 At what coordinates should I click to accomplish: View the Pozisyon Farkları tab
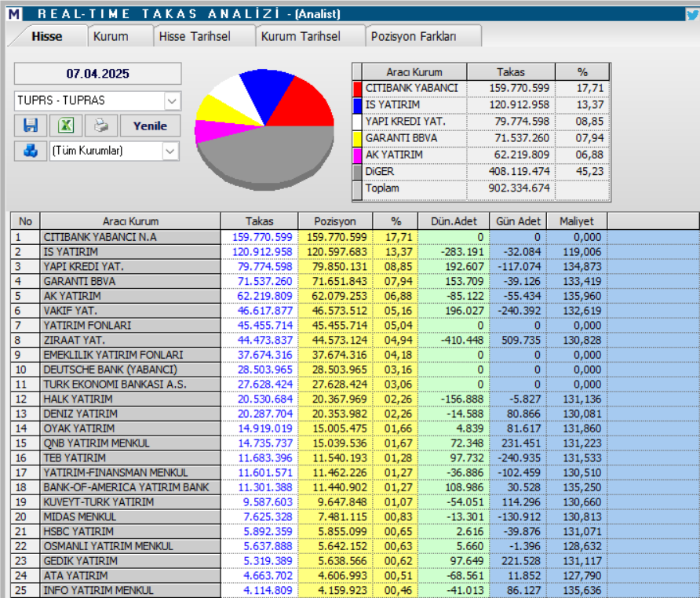[414, 35]
